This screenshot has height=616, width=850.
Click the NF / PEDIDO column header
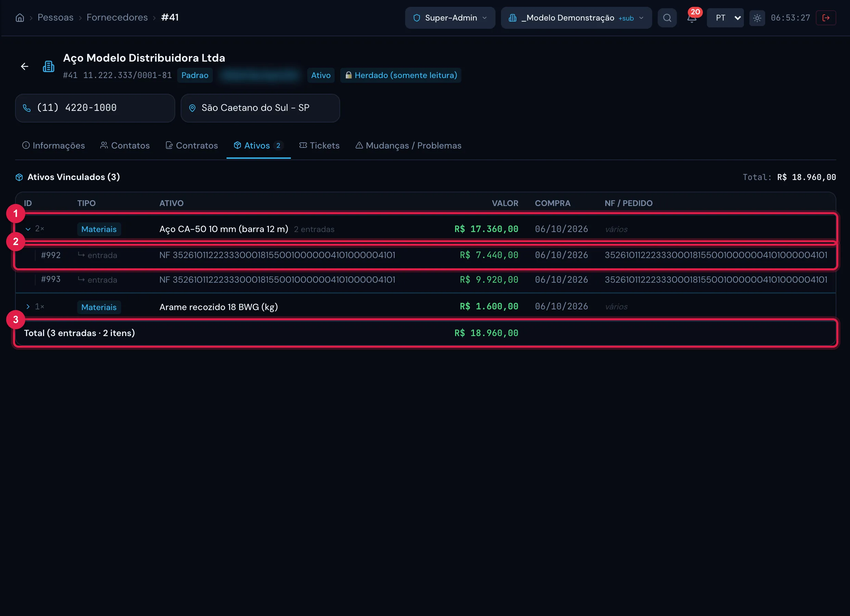(x=629, y=203)
